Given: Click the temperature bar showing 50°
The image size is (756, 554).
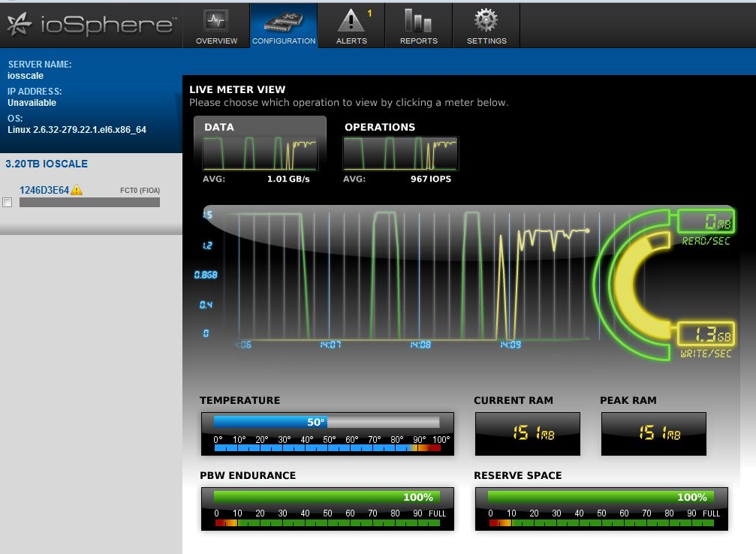Looking at the screenshot, I should [x=327, y=422].
